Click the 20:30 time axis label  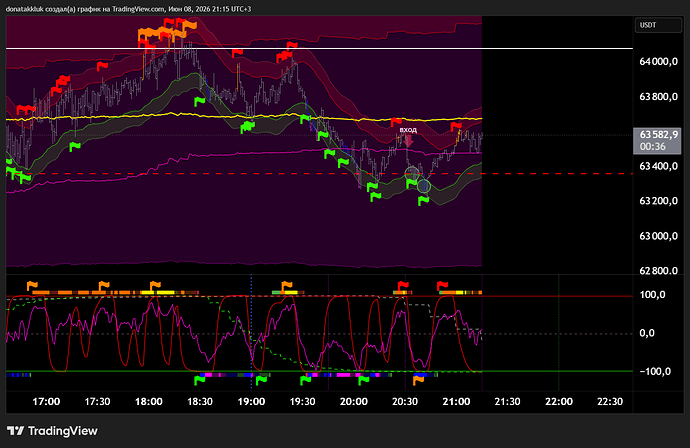tap(405, 401)
